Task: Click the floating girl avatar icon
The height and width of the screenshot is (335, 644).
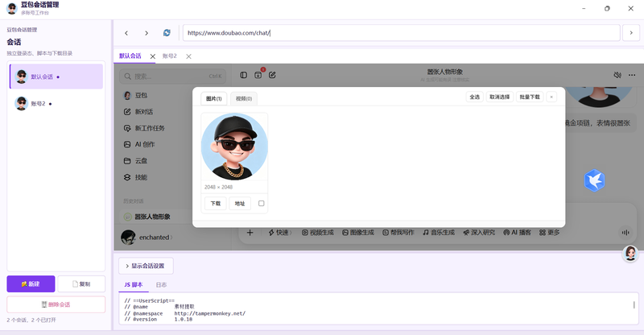Action: [630, 253]
